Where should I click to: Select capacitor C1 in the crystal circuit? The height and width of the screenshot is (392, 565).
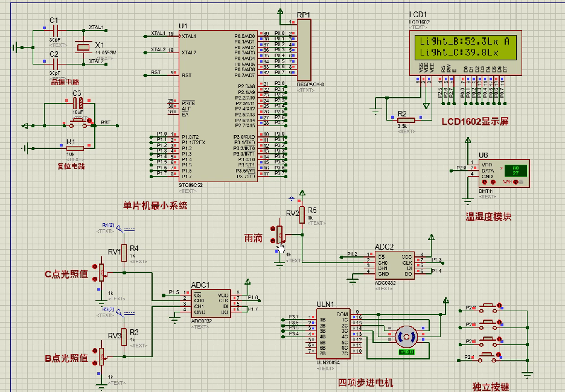click(x=54, y=30)
